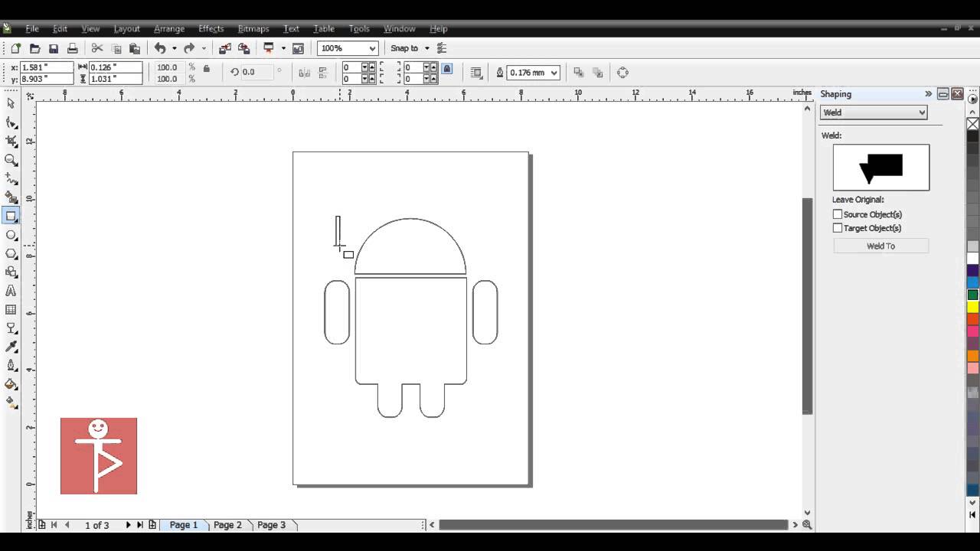Toggle the round corners together lock

point(447,68)
